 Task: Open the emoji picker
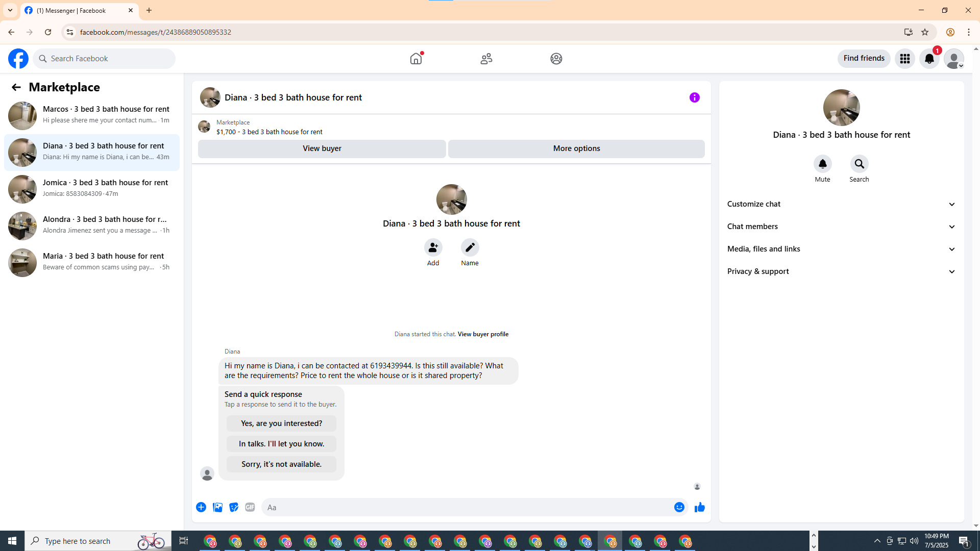coord(679,507)
